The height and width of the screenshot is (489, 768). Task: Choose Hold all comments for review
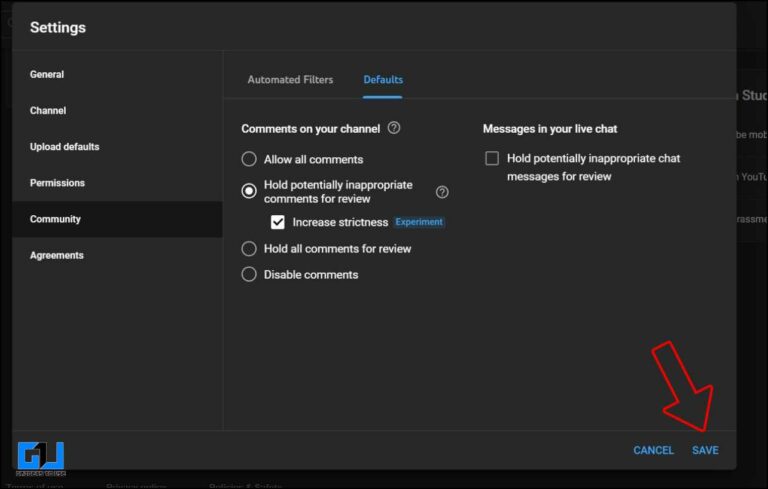249,248
